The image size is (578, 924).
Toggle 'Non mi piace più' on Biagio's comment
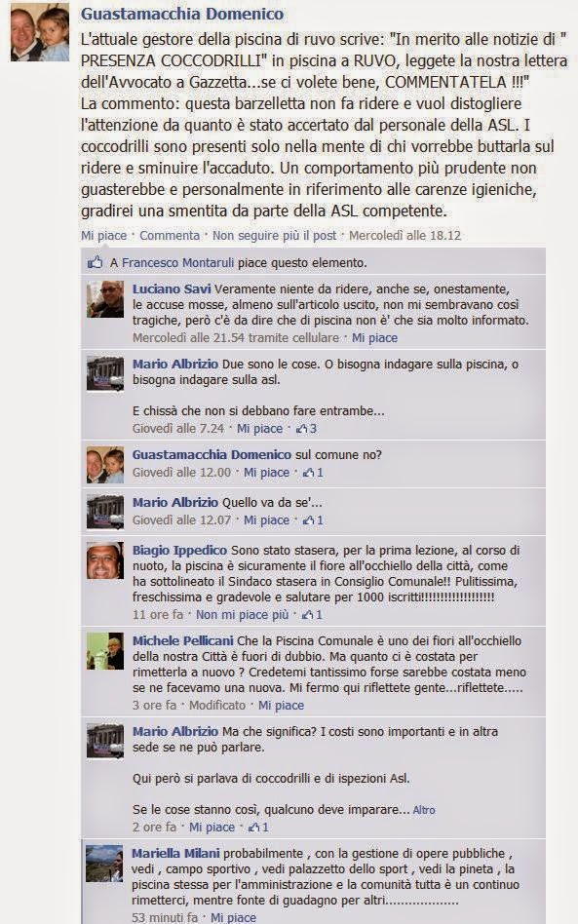point(242,615)
